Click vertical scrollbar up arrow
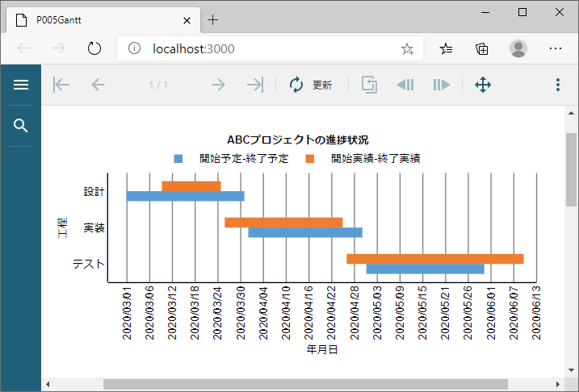Viewport: 579px width, 392px height. pyautogui.click(x=571, y=113)
